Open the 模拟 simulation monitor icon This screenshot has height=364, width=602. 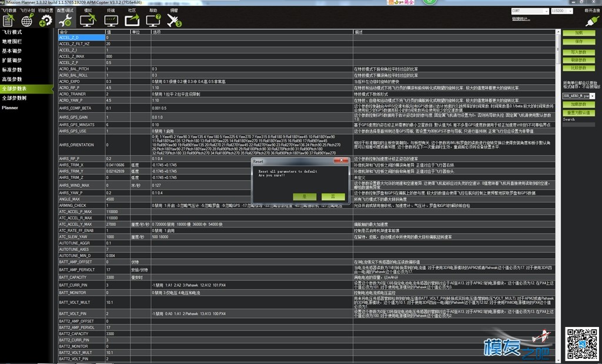click(88, 21)
